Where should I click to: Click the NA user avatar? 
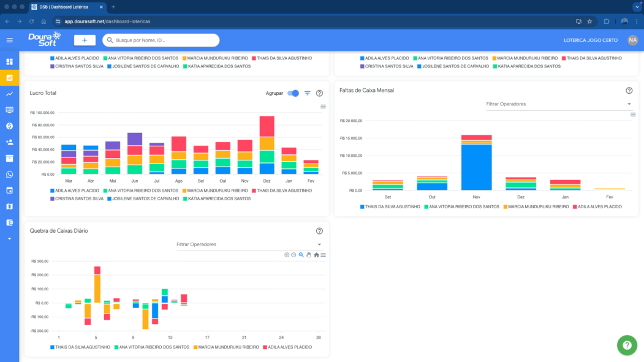click(x=632, y=40)
